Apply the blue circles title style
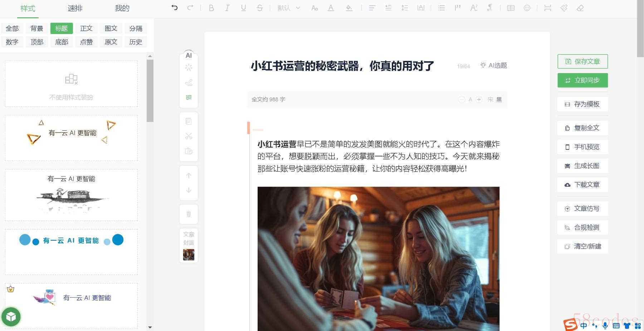The image size is (644, 331). 71,252
